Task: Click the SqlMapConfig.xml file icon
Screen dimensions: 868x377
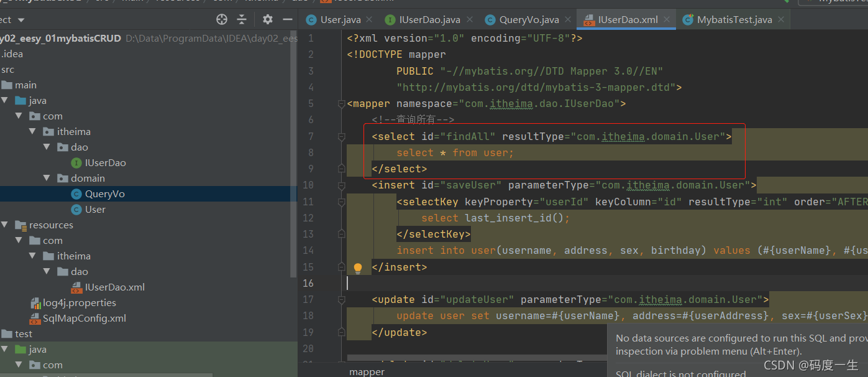Action: [x=35, y=319]
